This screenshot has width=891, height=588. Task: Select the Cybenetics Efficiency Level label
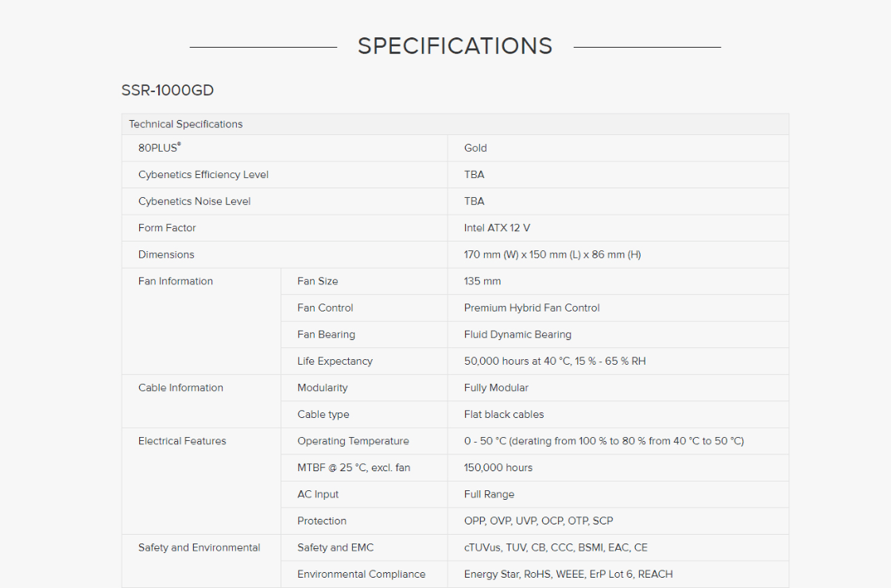coord(203,175)
